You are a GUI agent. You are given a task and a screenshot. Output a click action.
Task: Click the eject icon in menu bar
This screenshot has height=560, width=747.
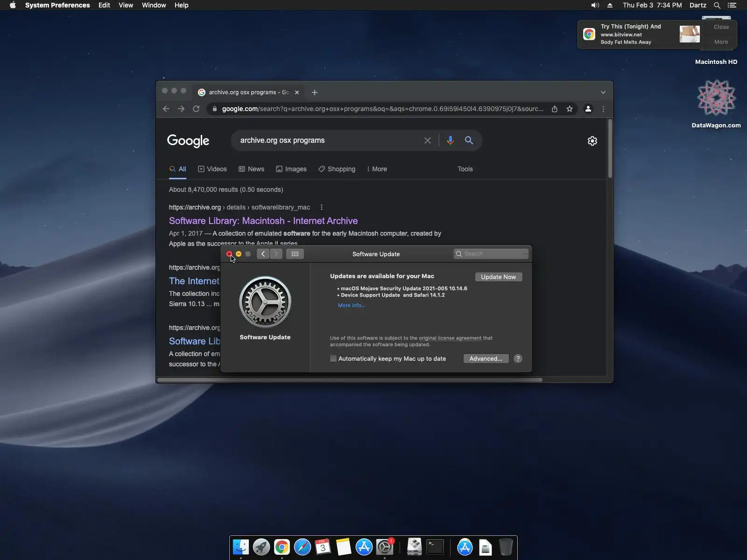coord(610,5)
